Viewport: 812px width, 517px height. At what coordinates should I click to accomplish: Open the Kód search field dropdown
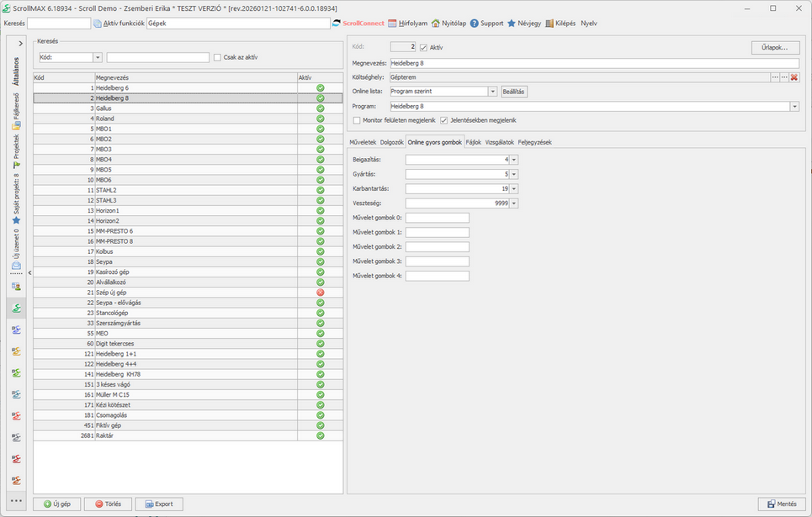[x=98, y=57]
